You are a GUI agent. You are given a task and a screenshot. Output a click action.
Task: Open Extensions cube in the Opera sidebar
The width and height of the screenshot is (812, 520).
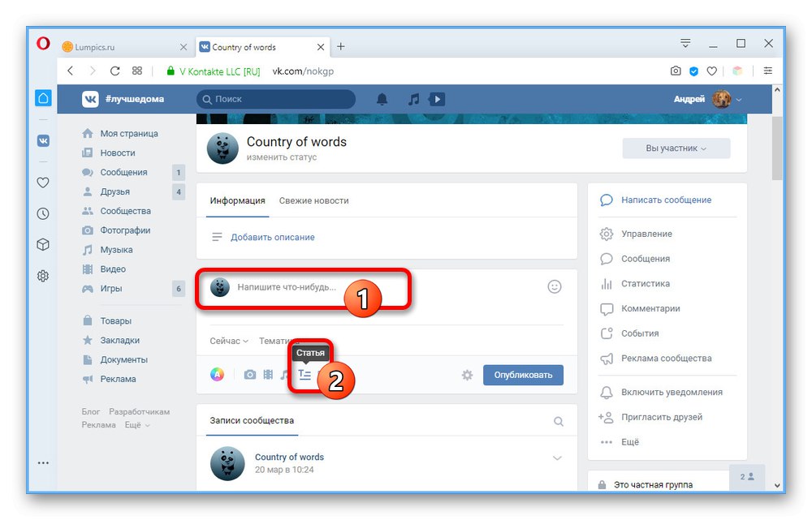pyautogui.click(x=44, y=244)
